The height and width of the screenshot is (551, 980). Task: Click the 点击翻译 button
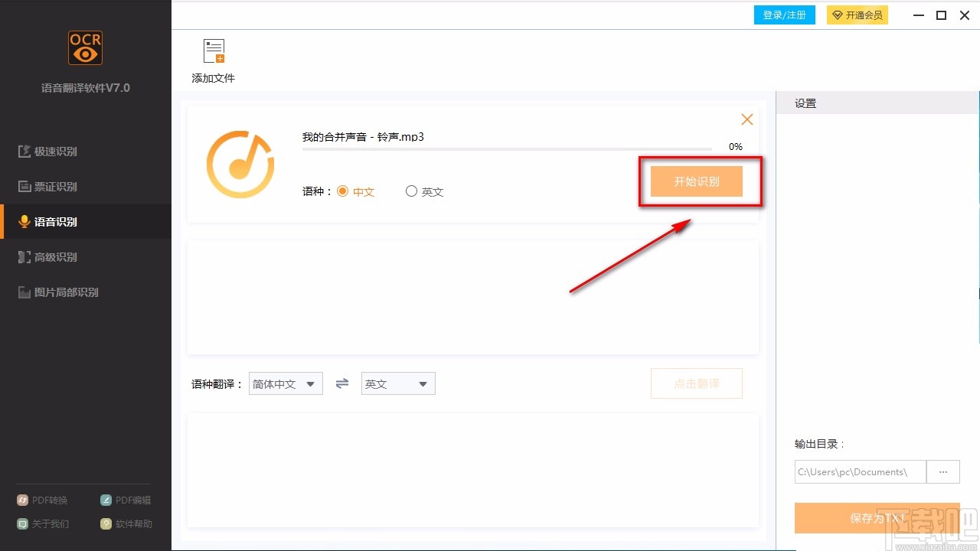pyautogui.click(x=697, y=383)
